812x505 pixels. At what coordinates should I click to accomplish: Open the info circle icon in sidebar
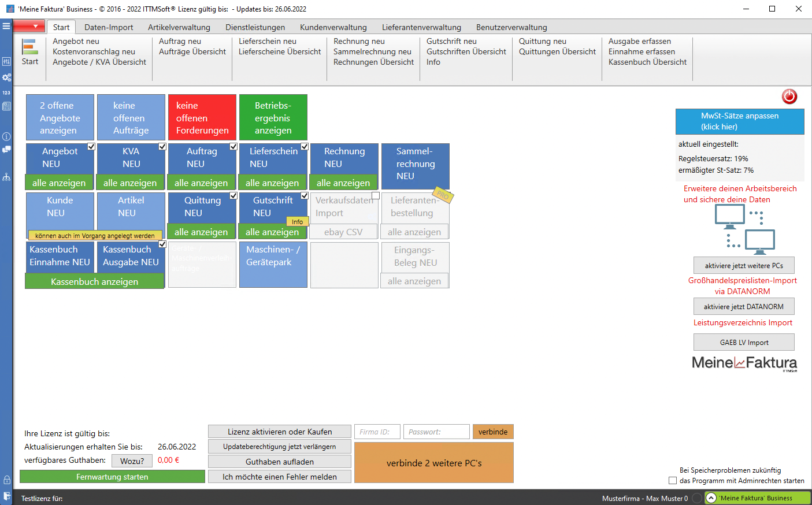[x=6, y=137]
